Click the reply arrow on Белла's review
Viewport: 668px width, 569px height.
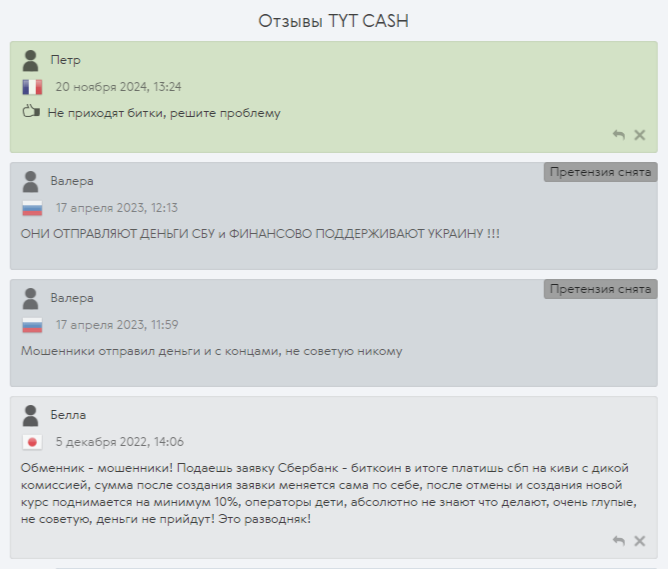click(x=619, y=541)
